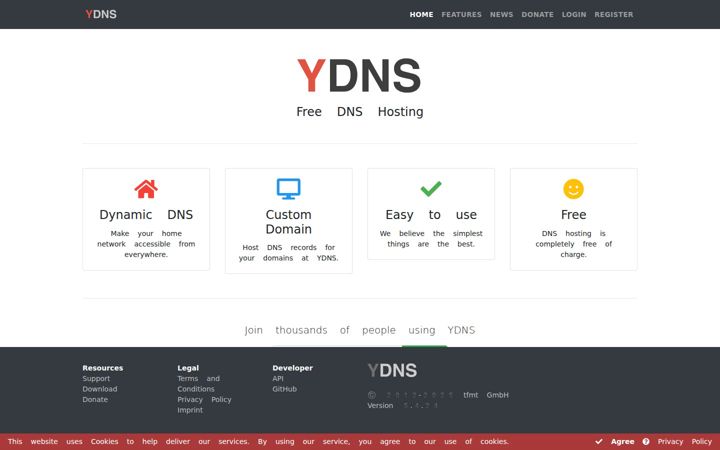
Task: Open the NEWS section
Action: pyautogui.click(x=501, y=15)
